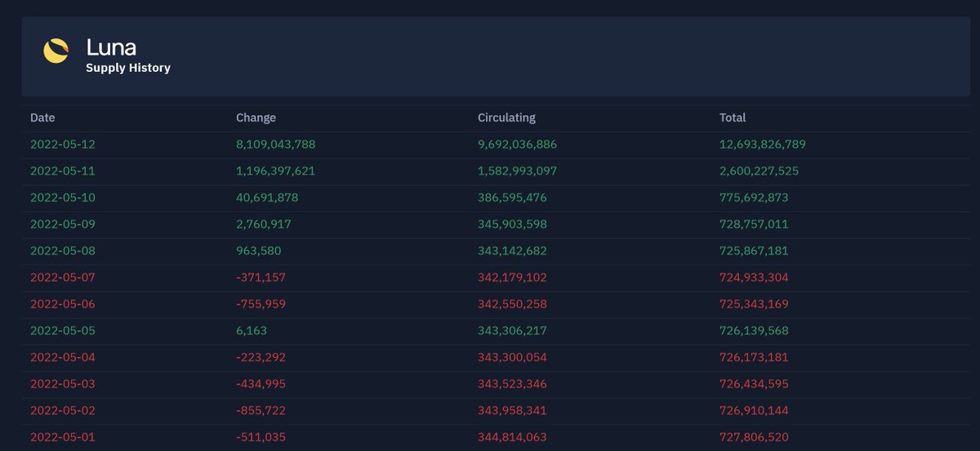
Task: Select circulating value 1,582,993,097
Action: [518, 171]
